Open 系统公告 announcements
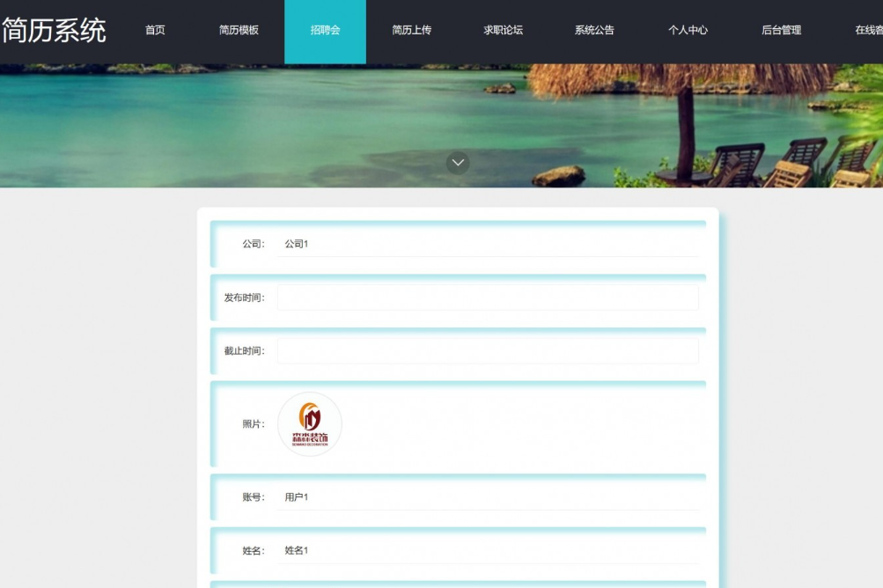 point(594,30)
